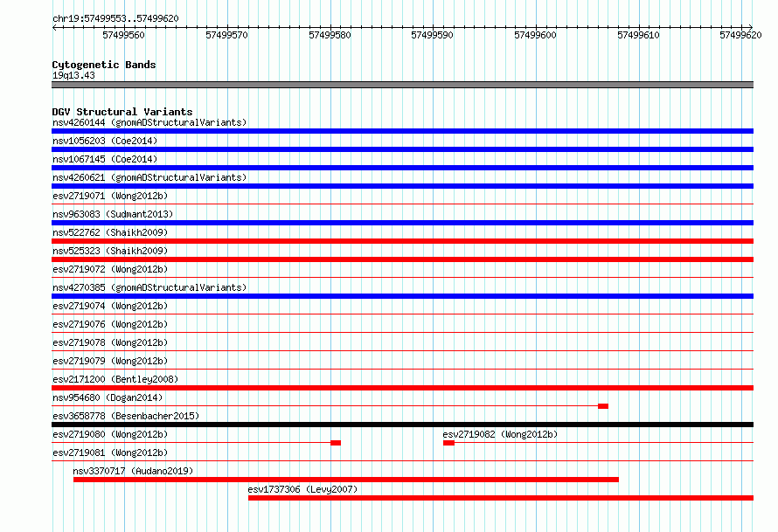Click nsv525323 (Shaikh2009) label
Image resolution: width=778 pixels, height=532 pixels.
click(x=110, y=251)
